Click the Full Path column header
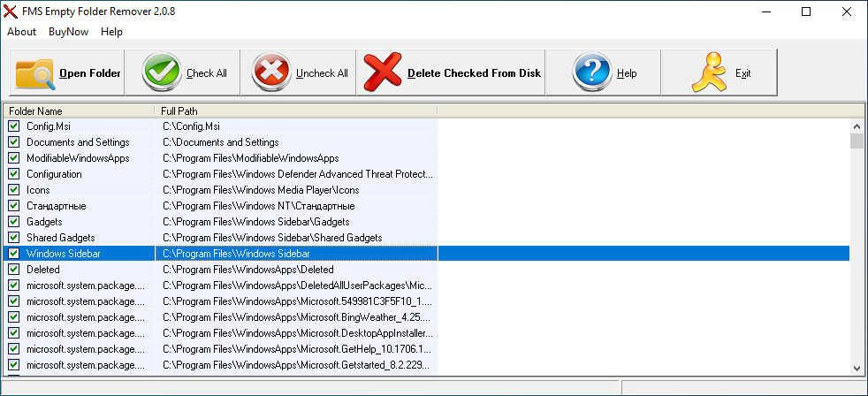 (296, 110)
